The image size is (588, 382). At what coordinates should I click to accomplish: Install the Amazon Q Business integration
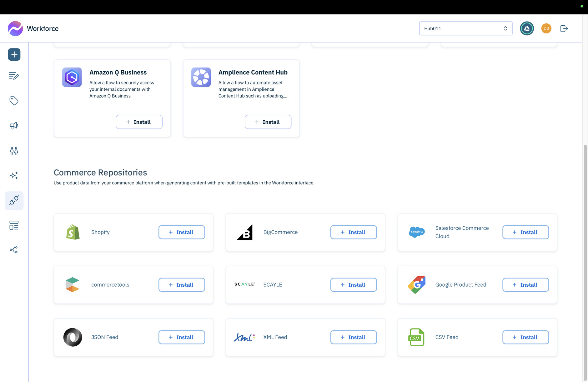click(139, 122)
